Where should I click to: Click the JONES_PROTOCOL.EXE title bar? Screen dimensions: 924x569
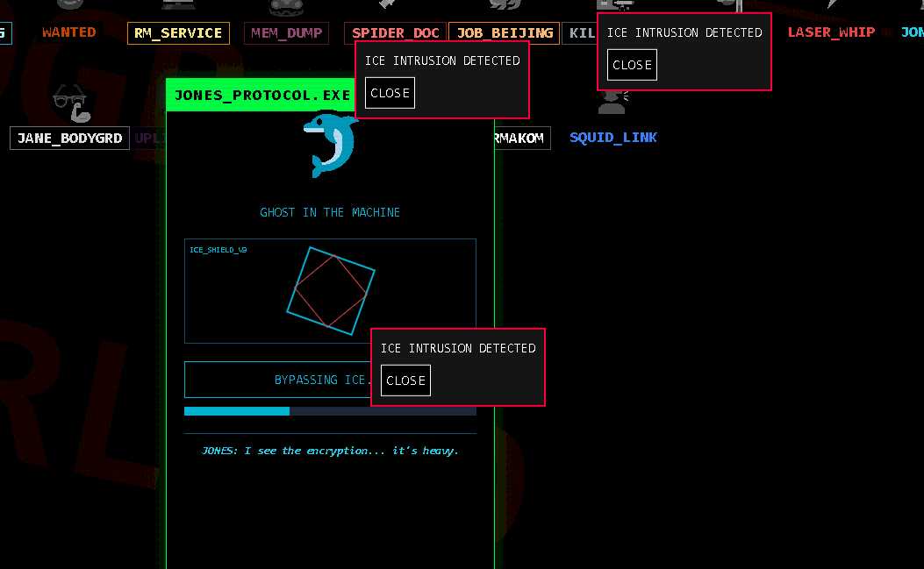click(x=261, y=95)
